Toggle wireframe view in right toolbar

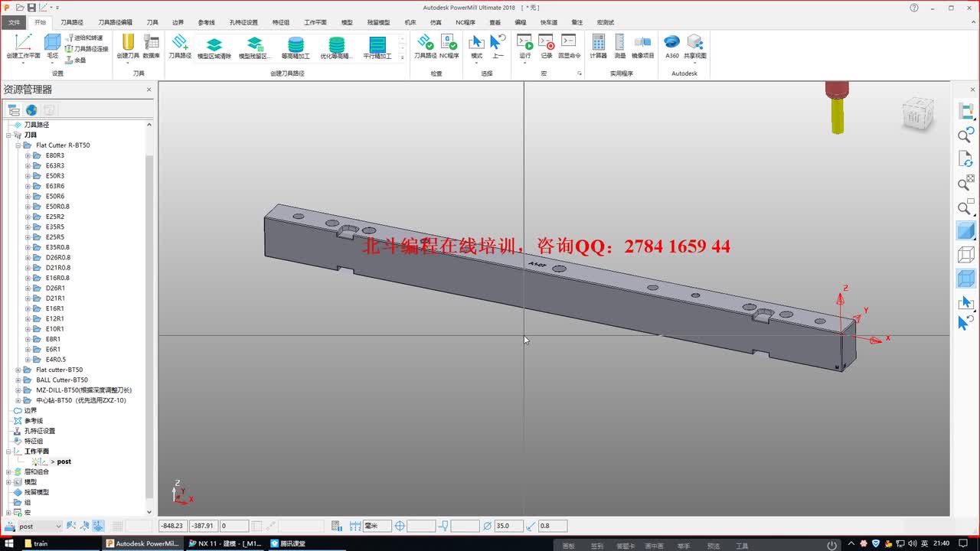[966, 255]
